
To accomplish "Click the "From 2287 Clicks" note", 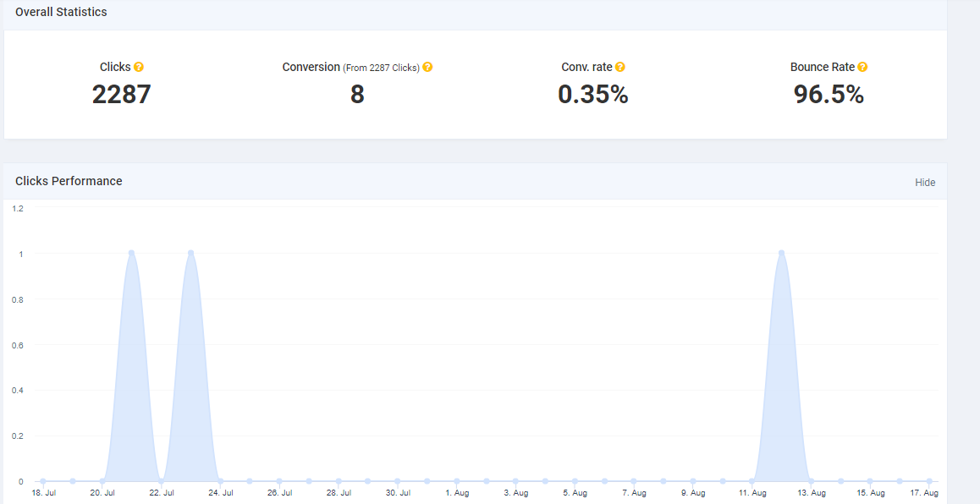I will point(381,68).
